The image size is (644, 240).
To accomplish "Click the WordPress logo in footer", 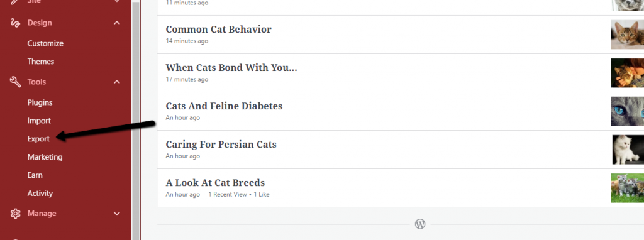I will click(x=419, y=224).
